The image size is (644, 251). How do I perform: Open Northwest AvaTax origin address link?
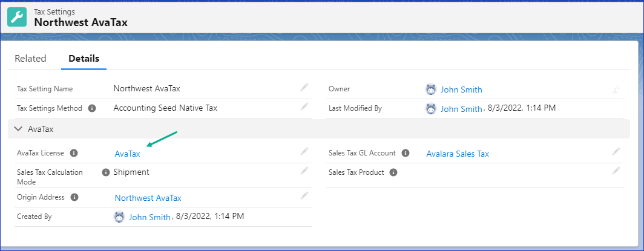click(x=148, y=198)
